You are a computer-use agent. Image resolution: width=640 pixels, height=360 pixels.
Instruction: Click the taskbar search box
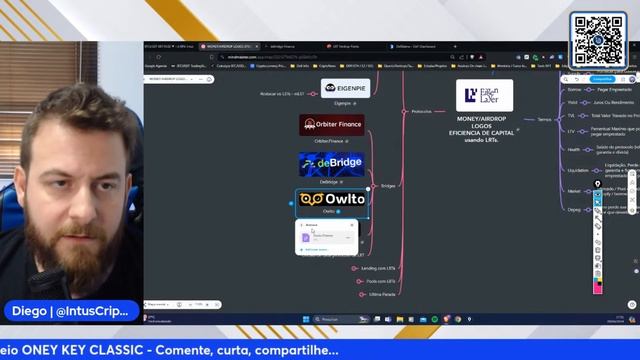pyautogui.click(x=341, y=319)
